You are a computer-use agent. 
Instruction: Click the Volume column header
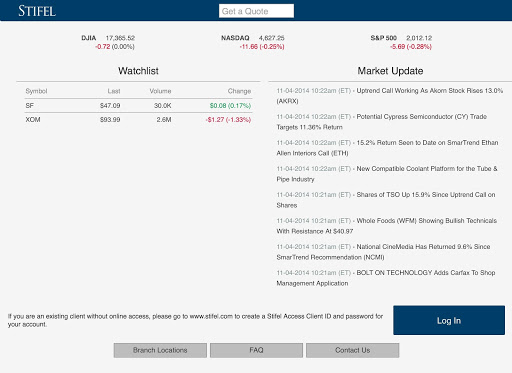point(160,91)
